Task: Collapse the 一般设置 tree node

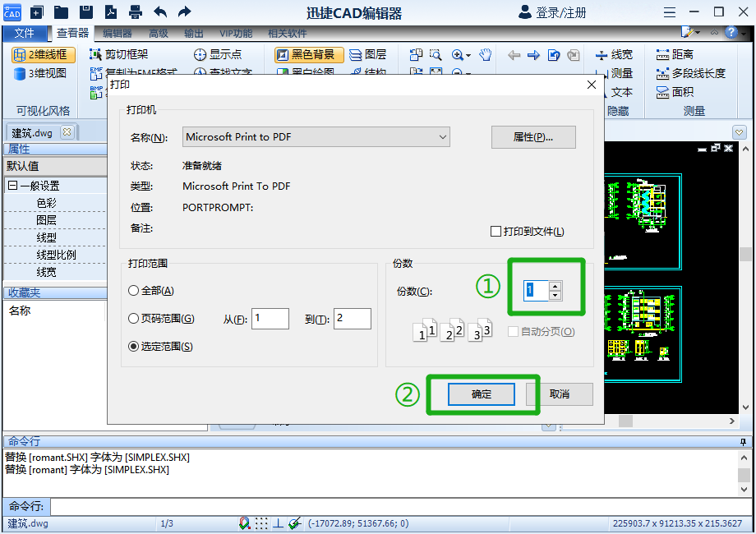Action: (12, 186)
